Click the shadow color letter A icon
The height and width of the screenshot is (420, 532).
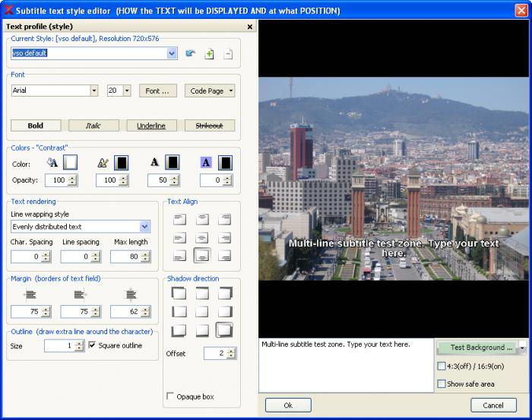click(x=154, y=162)
